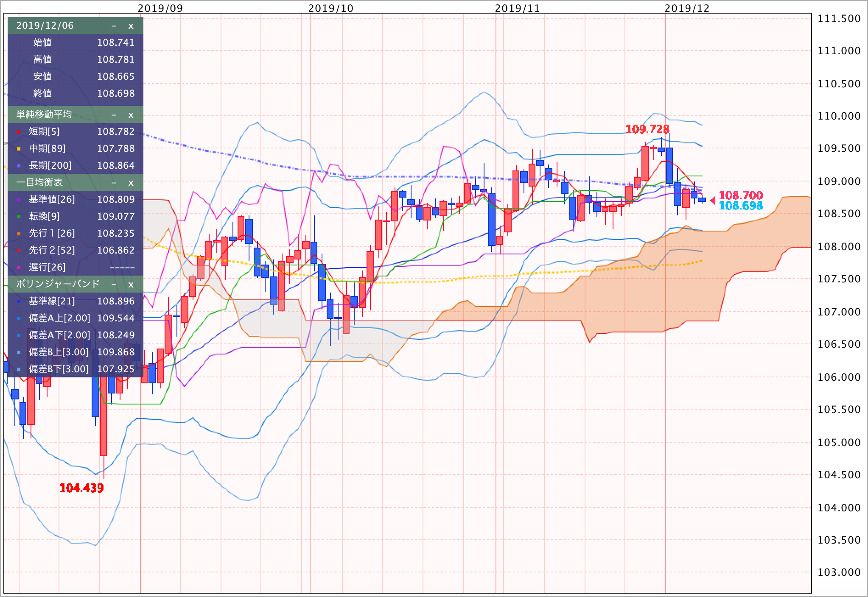Select the 遅行[26] indicator row

(x=47, y=268)
